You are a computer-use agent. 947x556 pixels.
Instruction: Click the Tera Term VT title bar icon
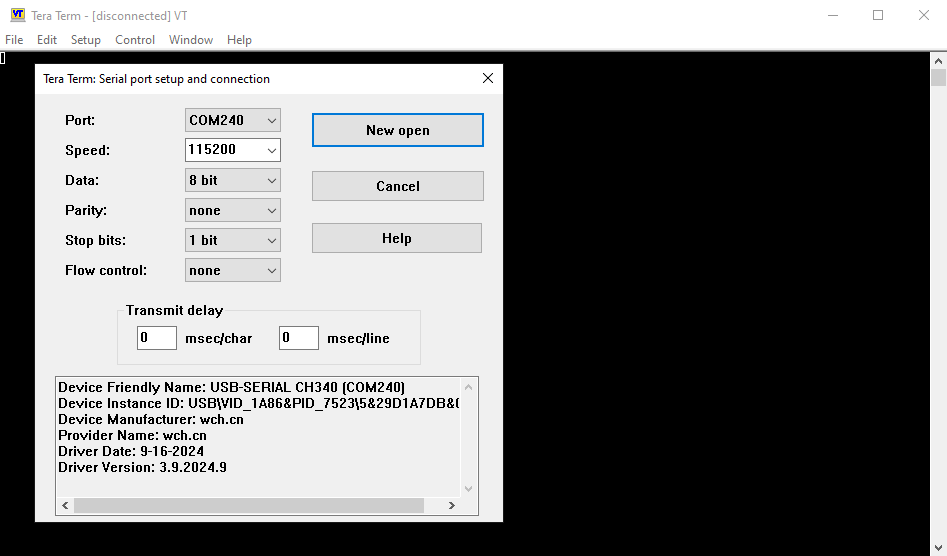click(17, 15)
